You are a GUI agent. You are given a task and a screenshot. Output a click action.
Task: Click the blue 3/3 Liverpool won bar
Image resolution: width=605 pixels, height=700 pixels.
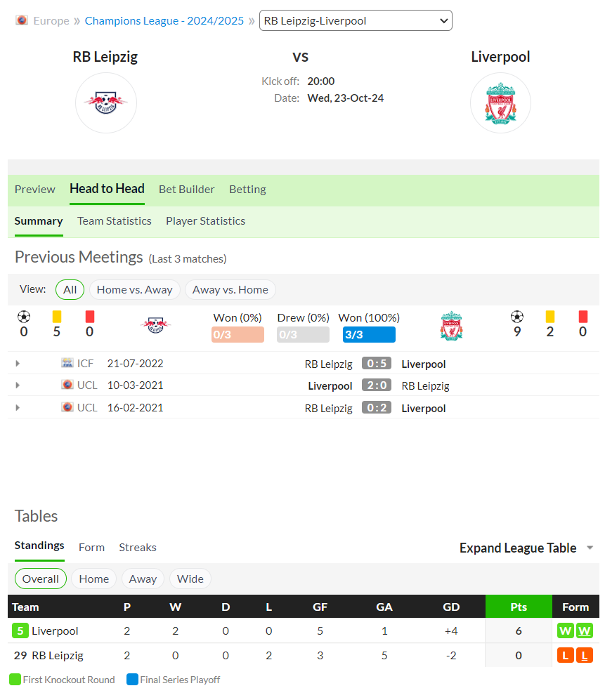369,335
